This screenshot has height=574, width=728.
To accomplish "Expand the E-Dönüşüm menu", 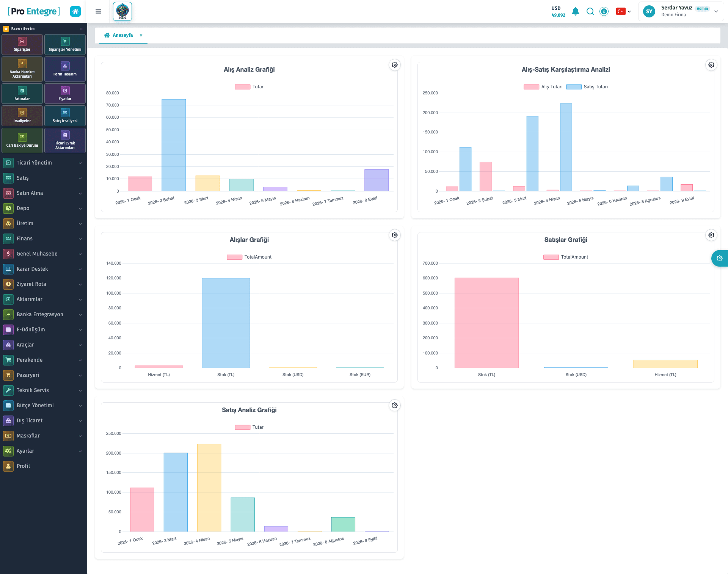I will click(x=43, y=329).
